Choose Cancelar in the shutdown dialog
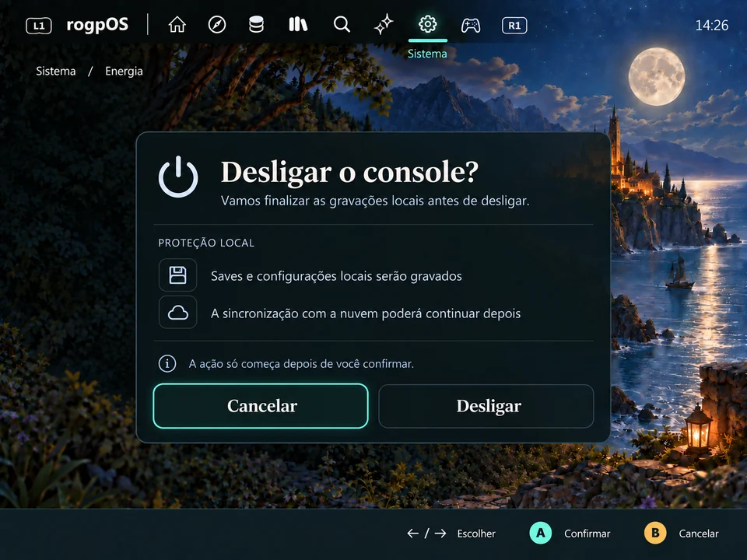747x560 pixels. click(261, 406)
